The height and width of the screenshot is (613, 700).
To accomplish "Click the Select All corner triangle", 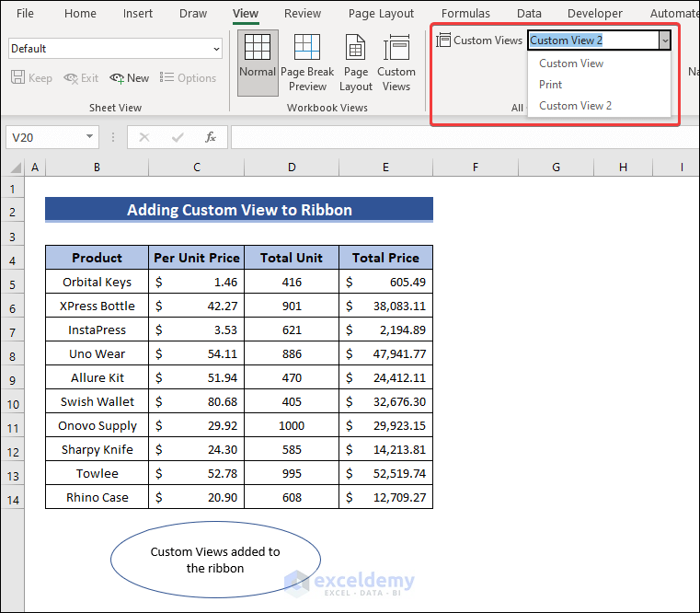I will pyautogui.click(x=16, y=168).
